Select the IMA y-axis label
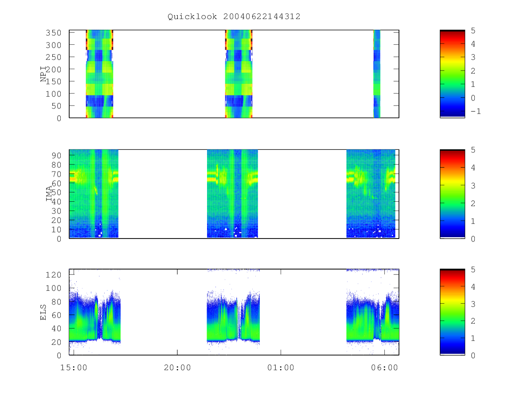This screenshot has height=399, width=532. (49, 194)
